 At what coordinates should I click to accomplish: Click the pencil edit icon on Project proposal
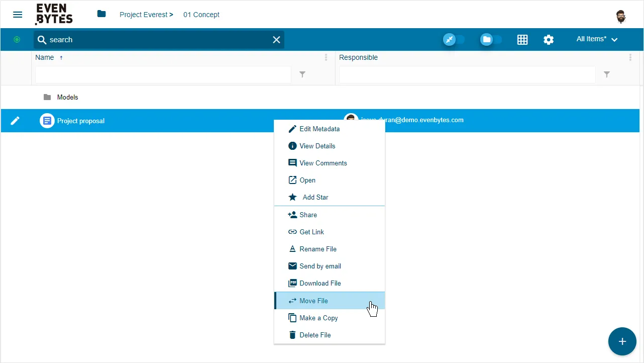pos(15,121)
